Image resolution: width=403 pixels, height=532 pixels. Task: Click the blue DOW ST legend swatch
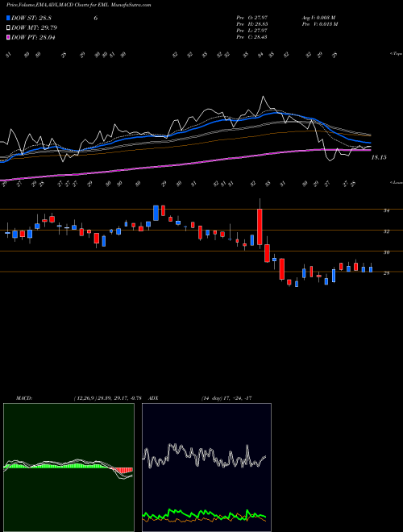coord(8,18)
